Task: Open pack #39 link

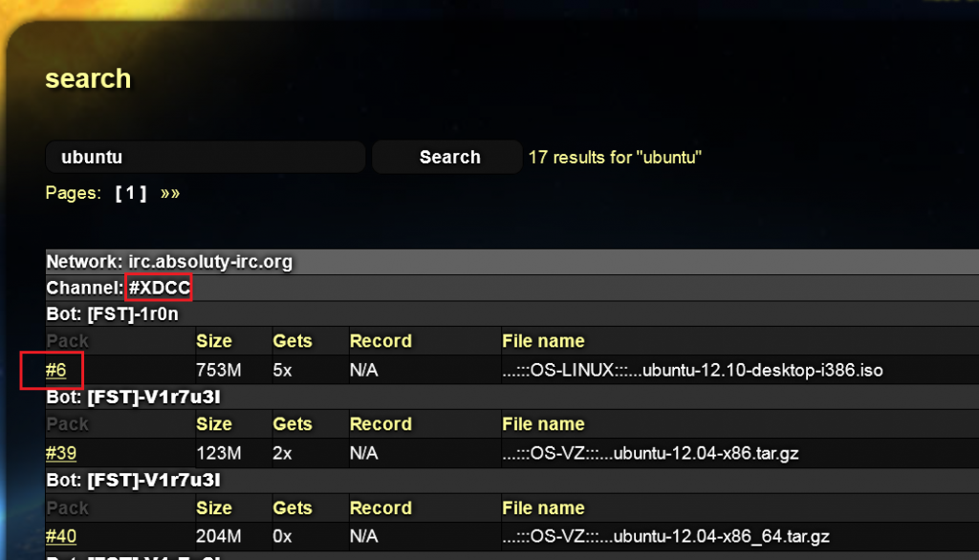Action: tap(60, 453)
